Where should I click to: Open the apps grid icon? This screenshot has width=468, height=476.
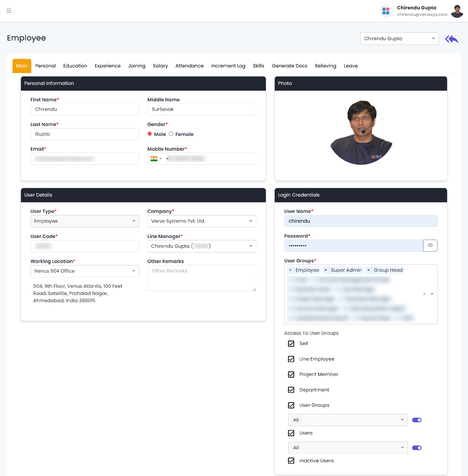point(386,11)
